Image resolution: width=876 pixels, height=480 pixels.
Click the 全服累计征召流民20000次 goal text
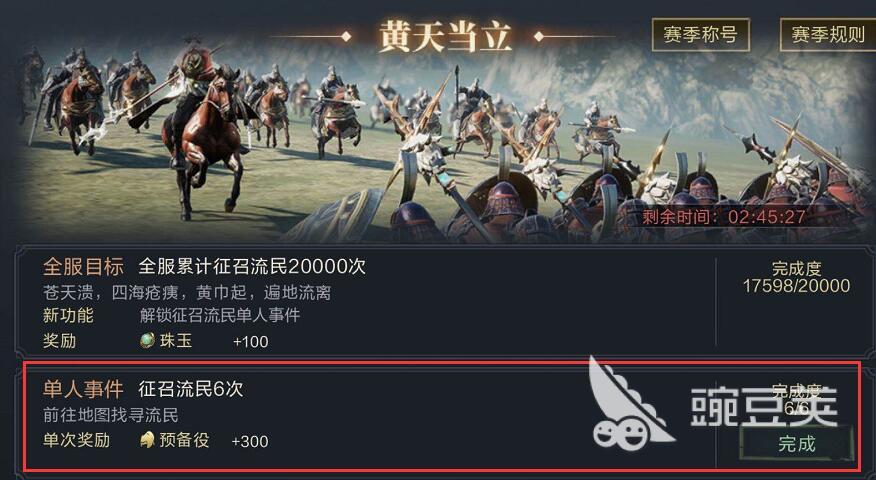click(252, 267)
